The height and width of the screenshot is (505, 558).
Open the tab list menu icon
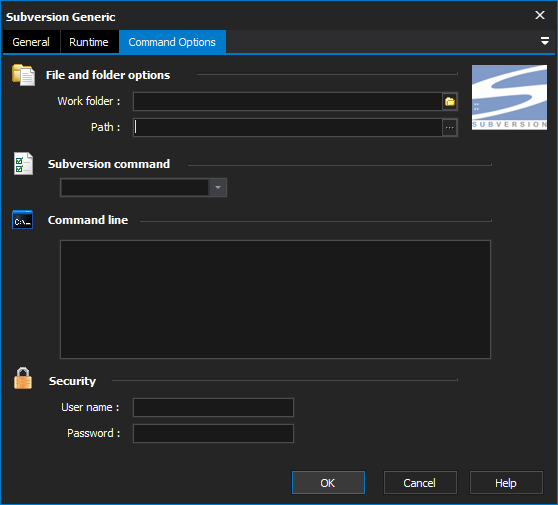click(x=544, y=41)
